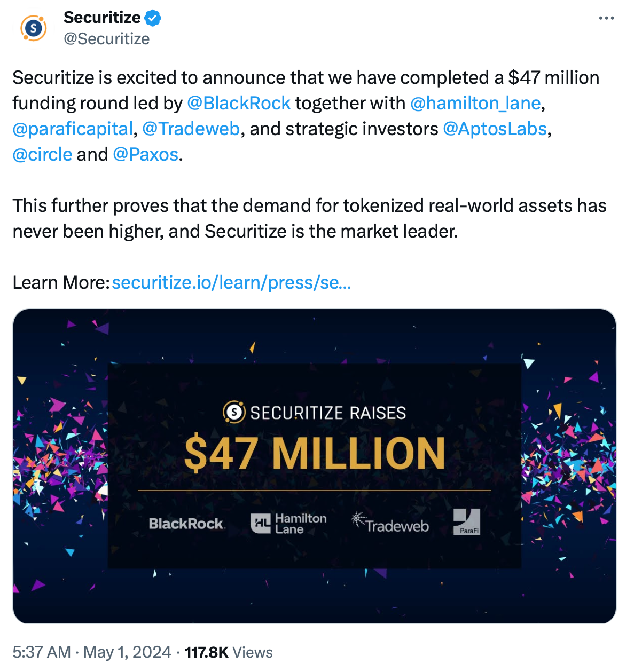
Task: Click the Tradeweb logo in the image
Action: coord(390,525)
